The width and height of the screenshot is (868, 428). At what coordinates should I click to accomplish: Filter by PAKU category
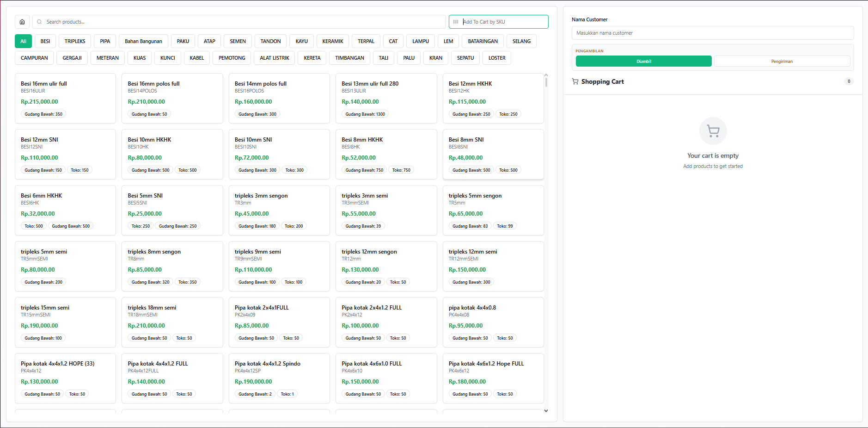click(183, 41)
